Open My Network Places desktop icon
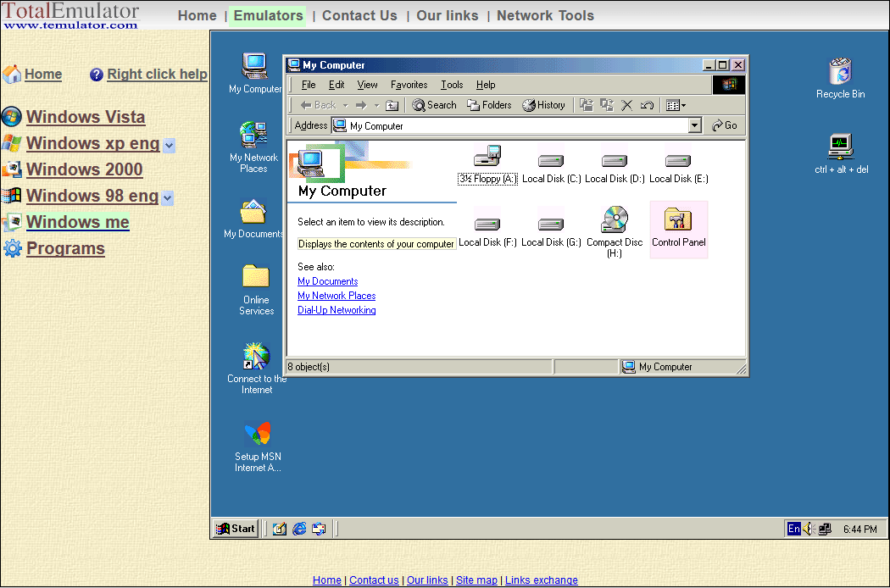Image resolution: width=890 pixels, height=588 pixels. pyautogui.click(x=253, y=147)
